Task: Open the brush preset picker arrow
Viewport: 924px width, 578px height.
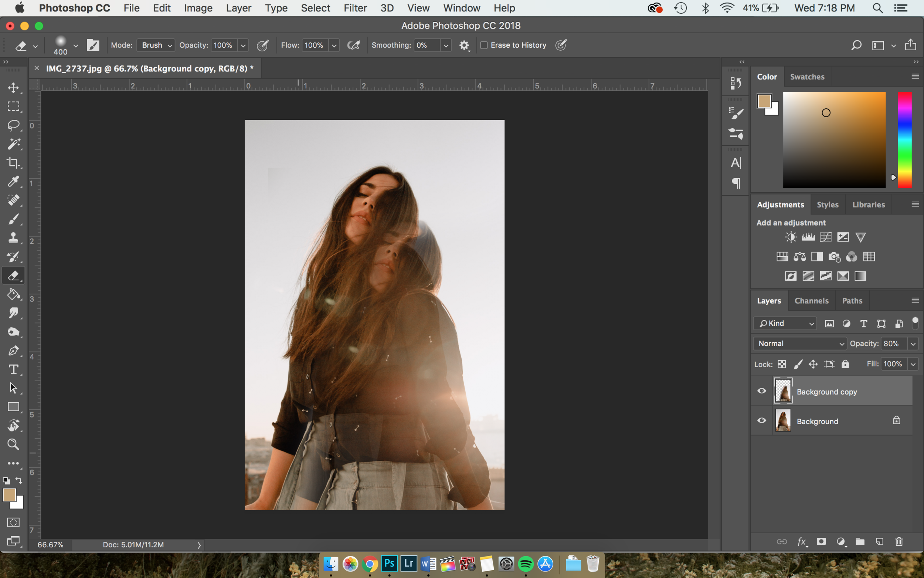Action: click(76, 45)
